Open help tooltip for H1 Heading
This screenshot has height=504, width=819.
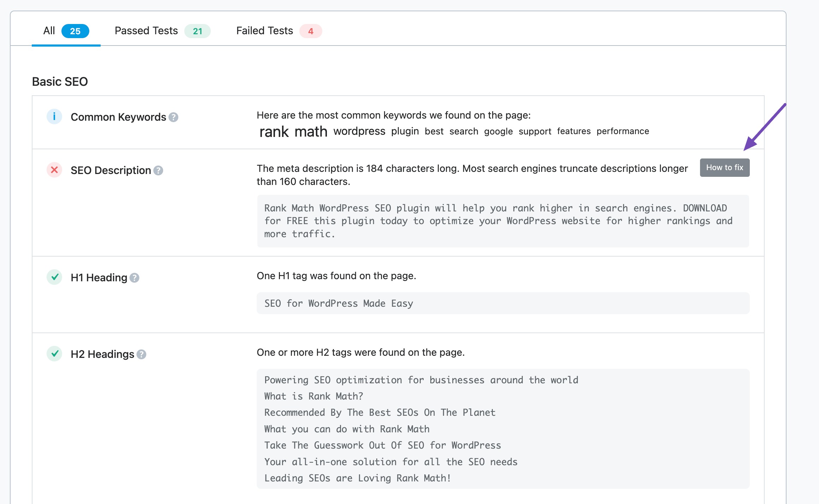(134, 278)
